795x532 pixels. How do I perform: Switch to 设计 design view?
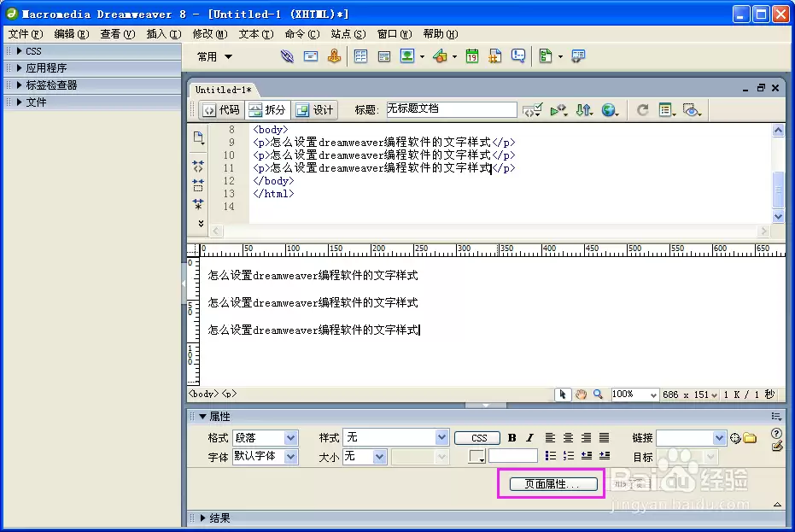(x=315, y=110)
